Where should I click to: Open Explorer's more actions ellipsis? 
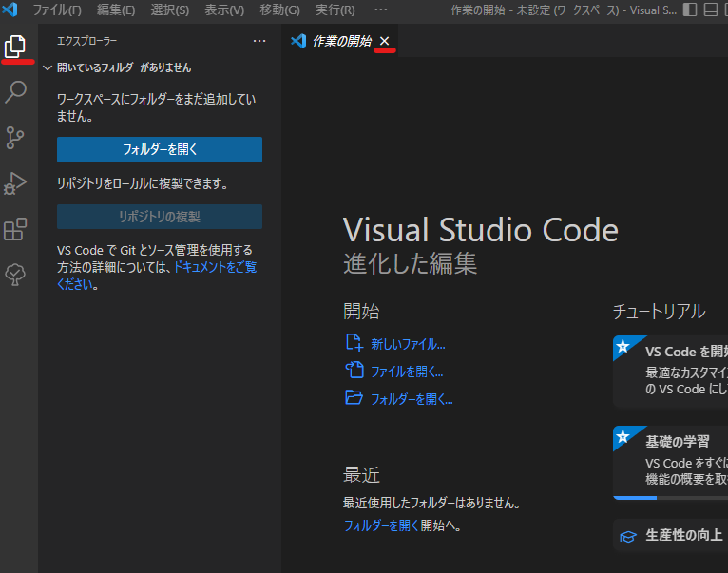[259, 41]
